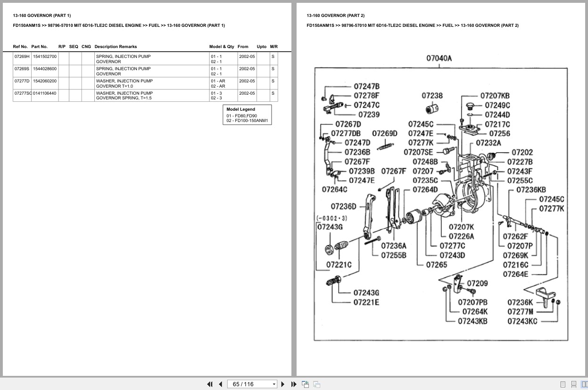Click diagram label 07209
Viewport: 588px width, 390px height.
point(477,284)
